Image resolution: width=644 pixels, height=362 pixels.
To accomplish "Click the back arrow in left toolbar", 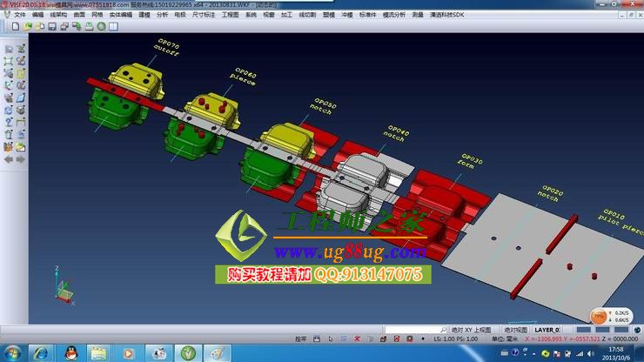I will [x=9, y=159].
